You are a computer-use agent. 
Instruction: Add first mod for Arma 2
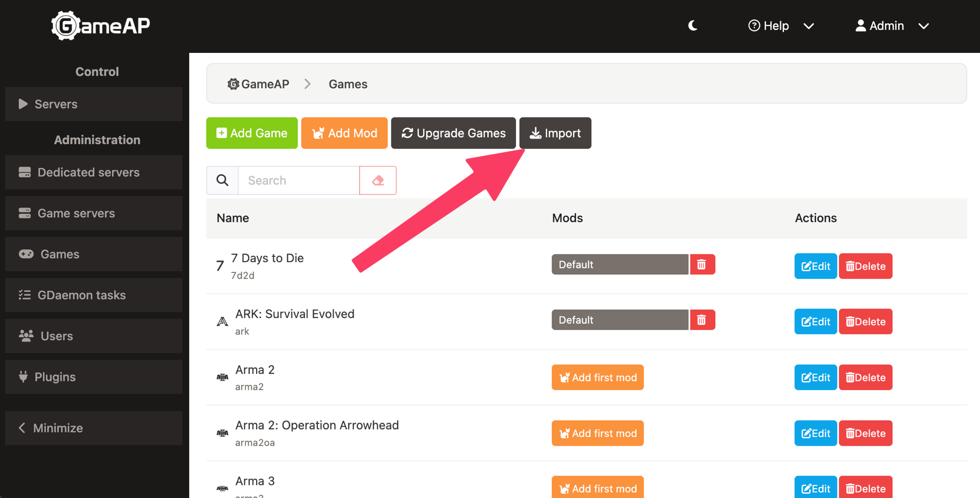(597, 378)
